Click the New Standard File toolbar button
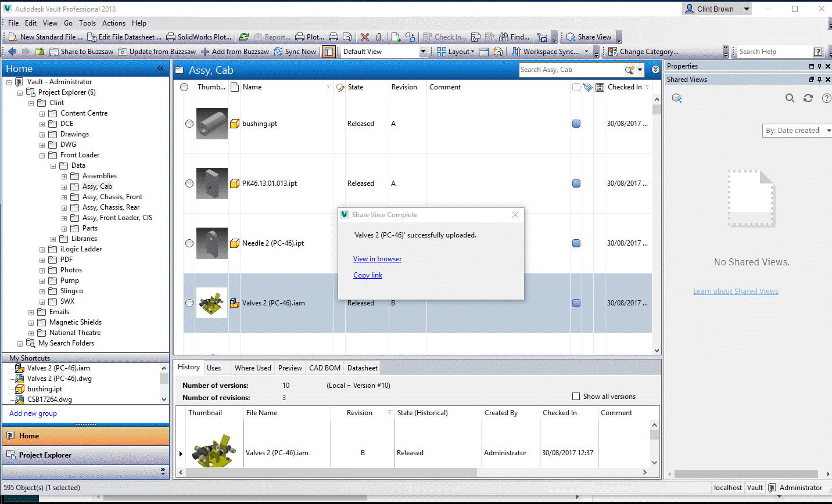Viewport: 832px width, 504px height. [x=45, y=37]
